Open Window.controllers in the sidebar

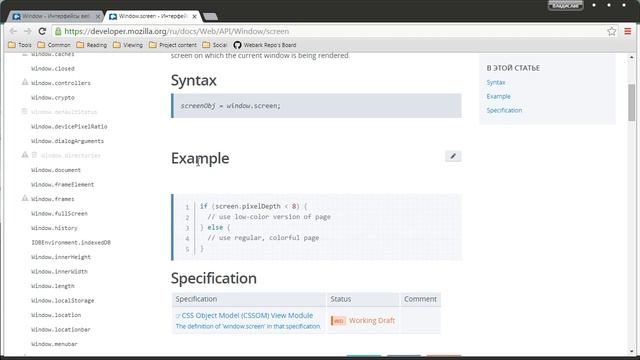click(x=61, y=83)
